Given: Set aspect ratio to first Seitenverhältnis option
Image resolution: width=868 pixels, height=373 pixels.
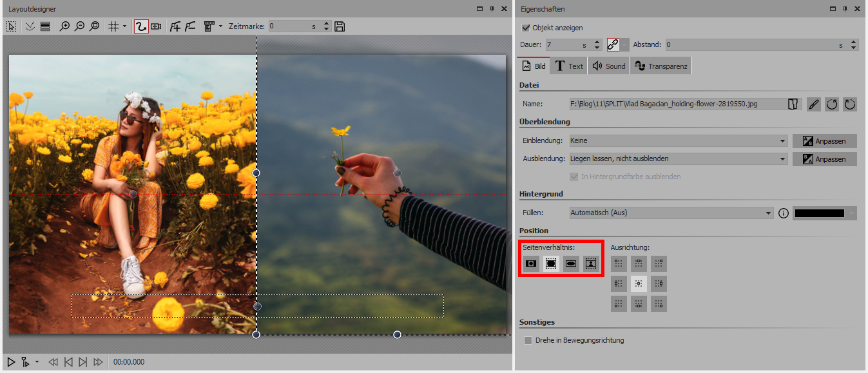Looking at the screenshot, I should 531,263.
